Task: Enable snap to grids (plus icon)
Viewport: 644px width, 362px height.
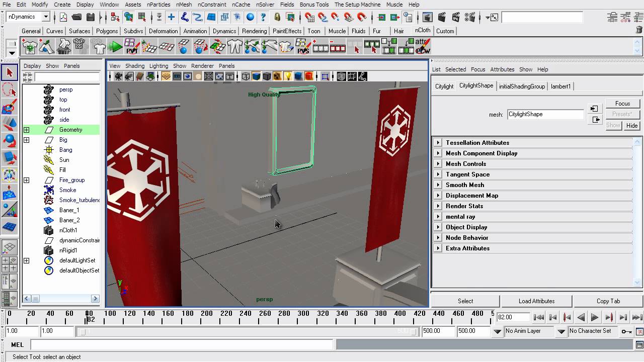Action: pyautogui.click(x=172, y=17)
